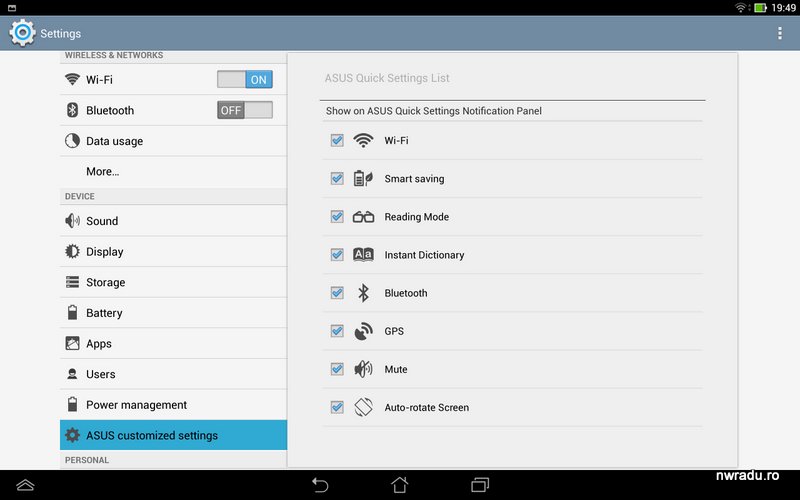Click the Smart saving label
Viewport: 800px width, 500px height.
click(414, 179)
